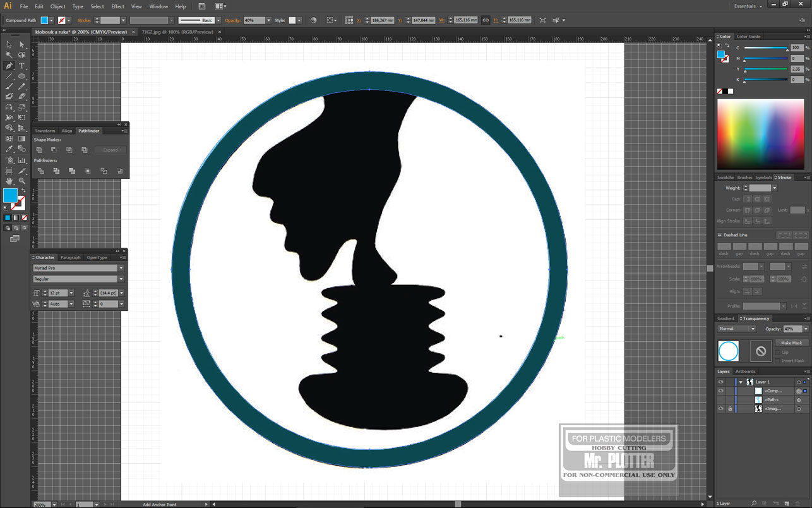Click Unite shape mode in Pathfinder
This screenshot has height=508, width=812.
(x=39, y=150)
